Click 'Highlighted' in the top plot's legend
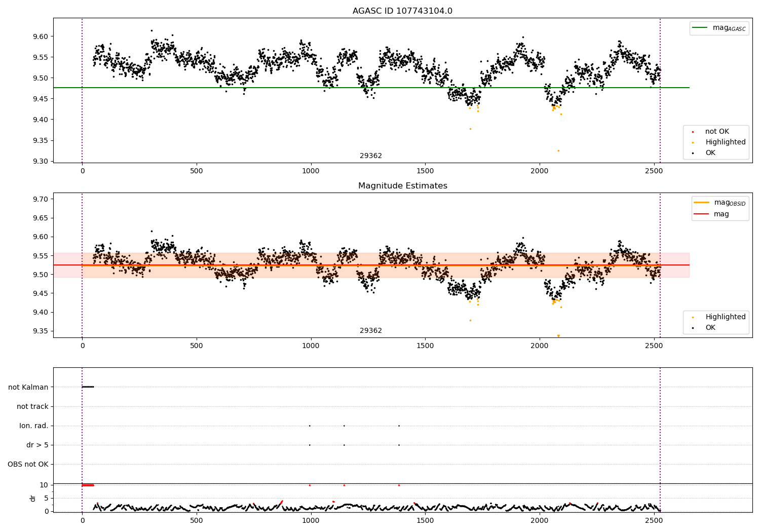 click(x=726, y=142)
